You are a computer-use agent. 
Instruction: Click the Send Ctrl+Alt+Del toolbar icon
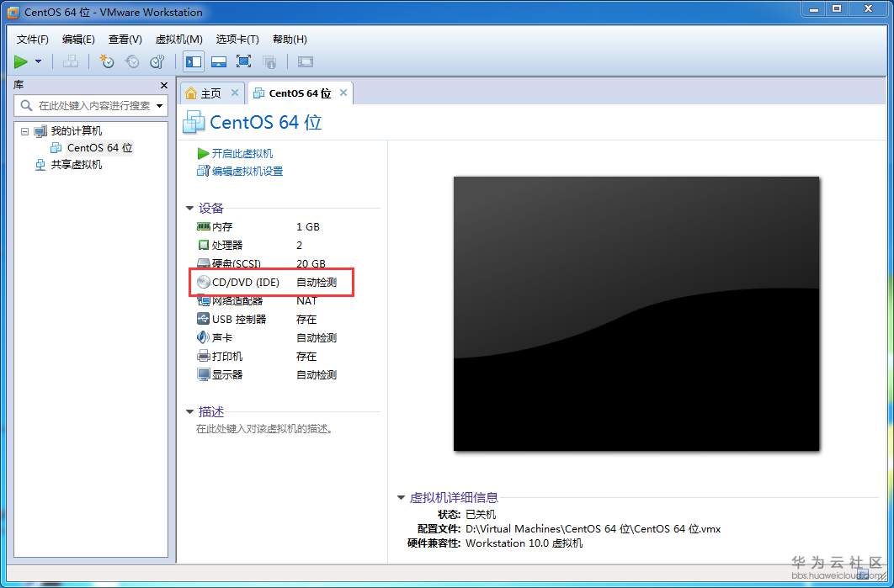71,61
